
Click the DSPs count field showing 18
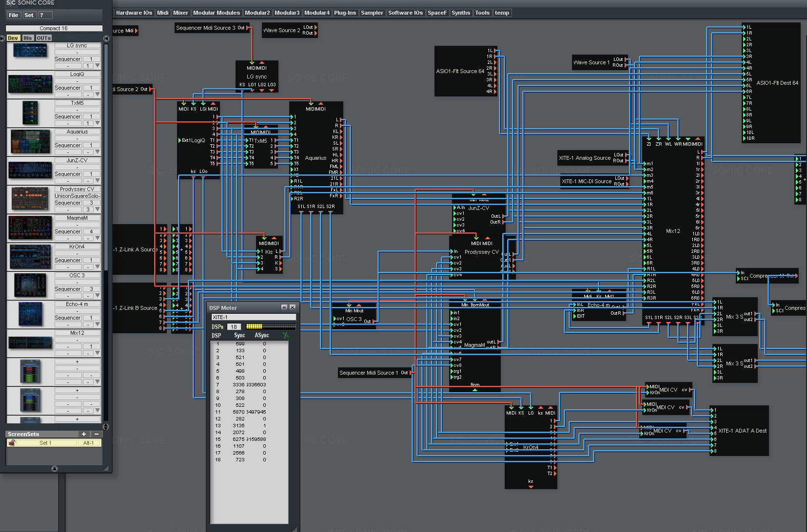pos(234,327)
